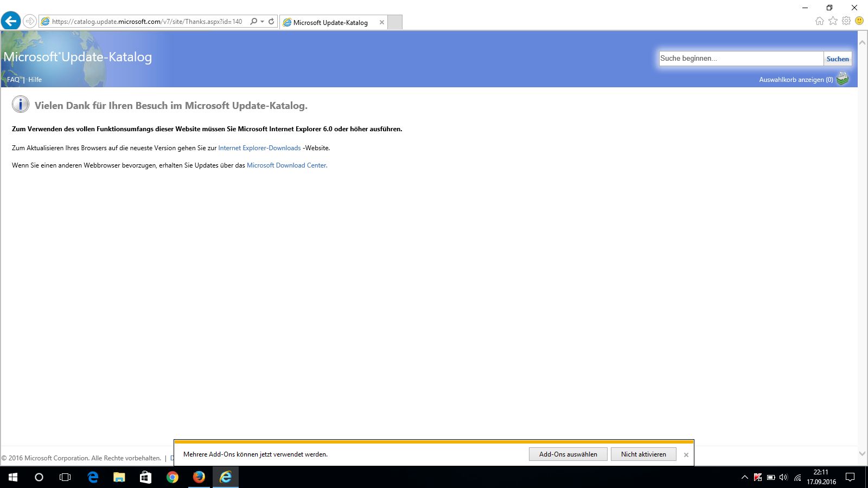Click into the Suche beginnen search field
The image size is (868, 488).
[741, 59]
